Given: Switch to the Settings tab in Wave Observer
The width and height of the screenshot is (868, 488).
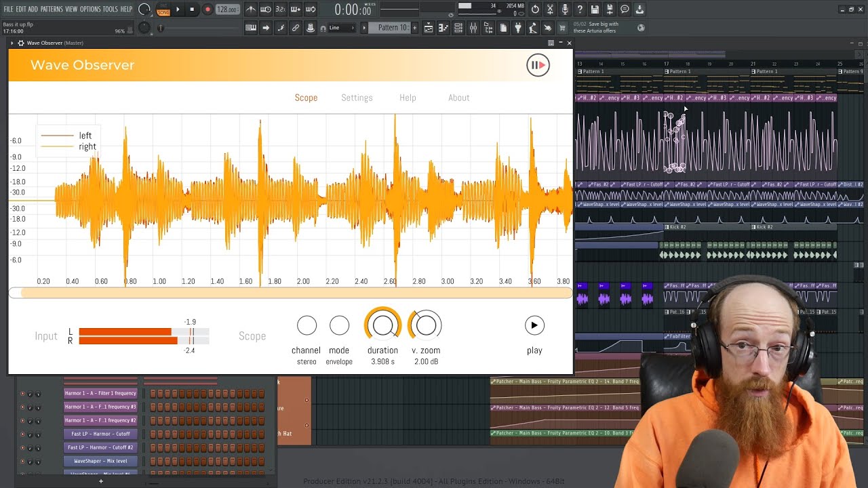Looking at the screenshot, I should [x=357, y=98].
